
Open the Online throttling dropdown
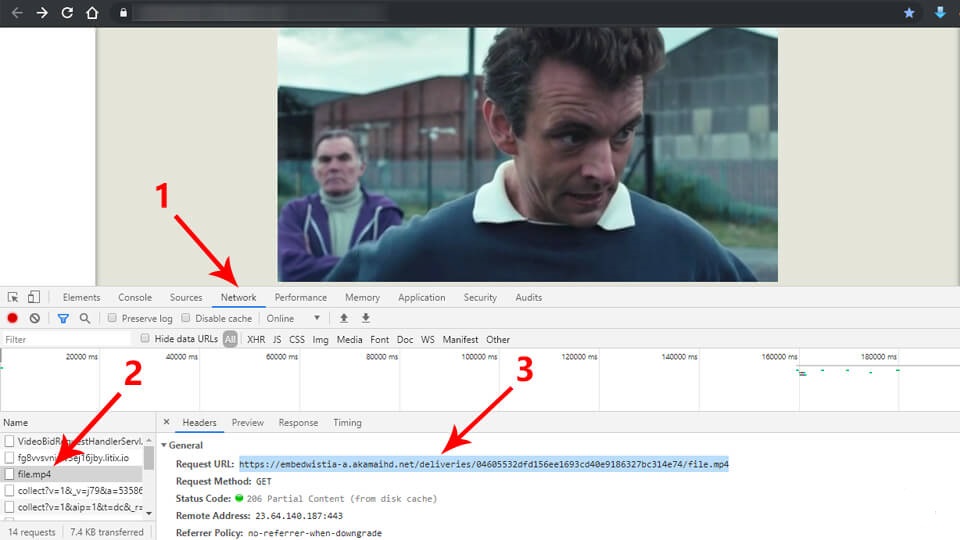coord(294,318)
